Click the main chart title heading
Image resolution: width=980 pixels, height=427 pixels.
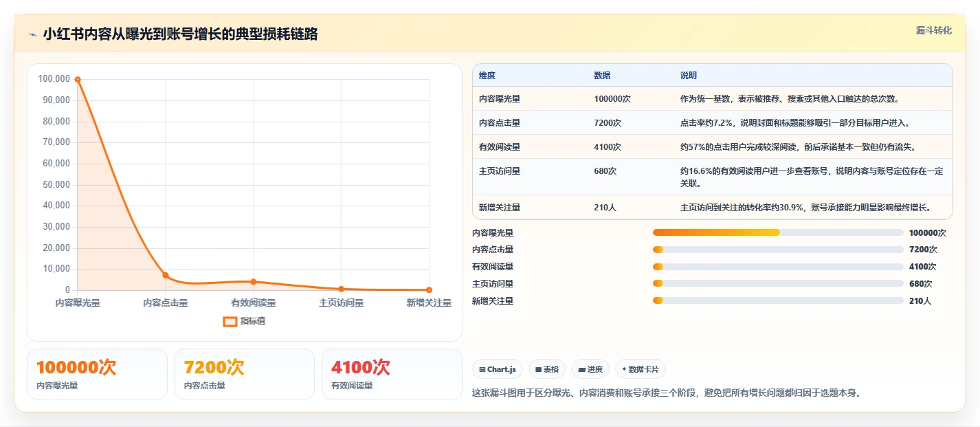click(x=180, y=34)
